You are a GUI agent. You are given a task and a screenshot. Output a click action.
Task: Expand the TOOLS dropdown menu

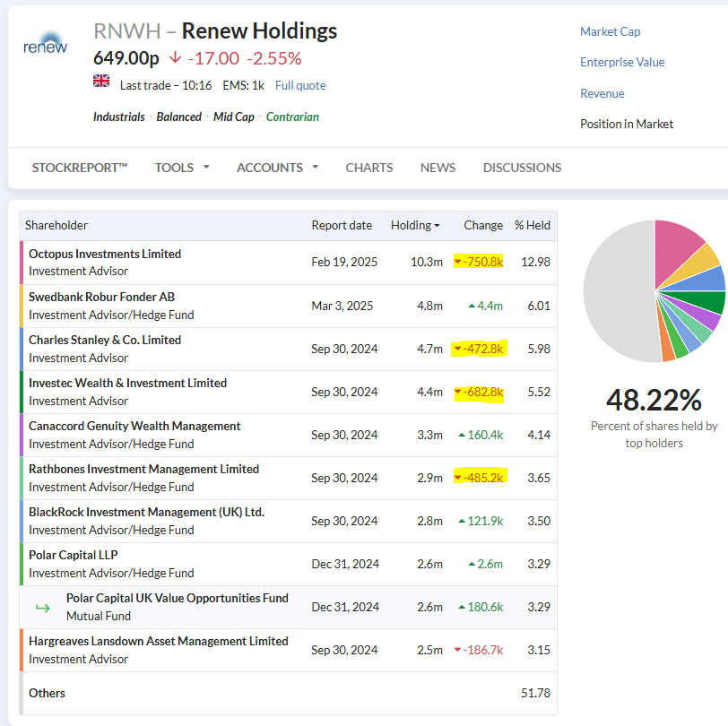[182, 168]
